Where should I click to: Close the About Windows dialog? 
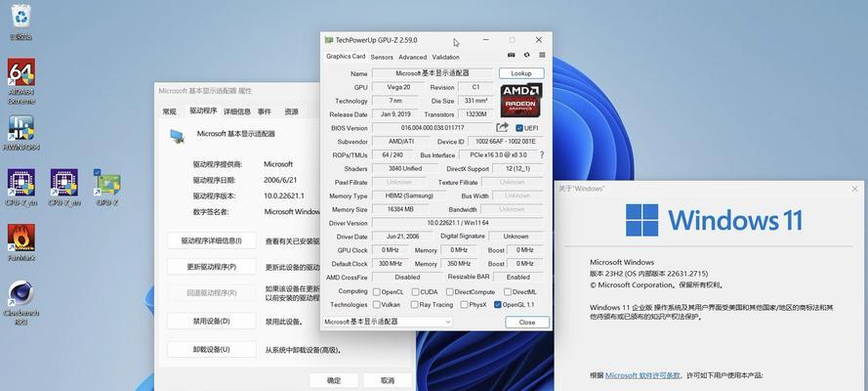point(854,189)
